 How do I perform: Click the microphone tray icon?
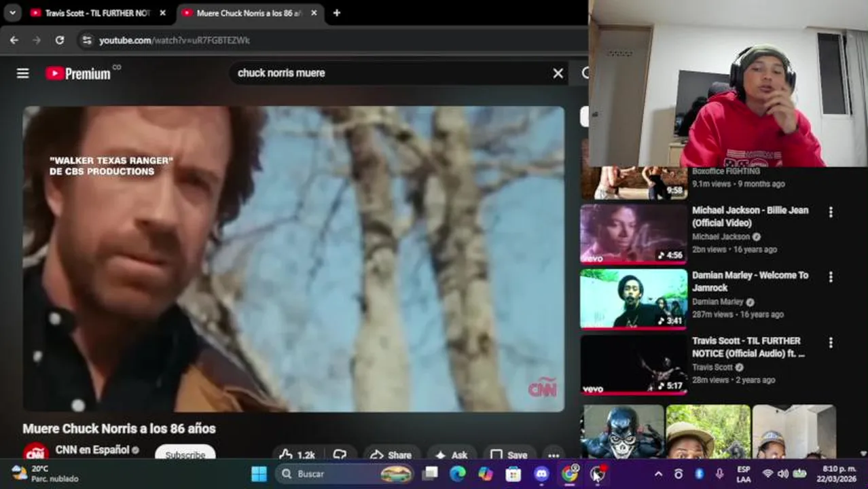[x=719, y=473]
